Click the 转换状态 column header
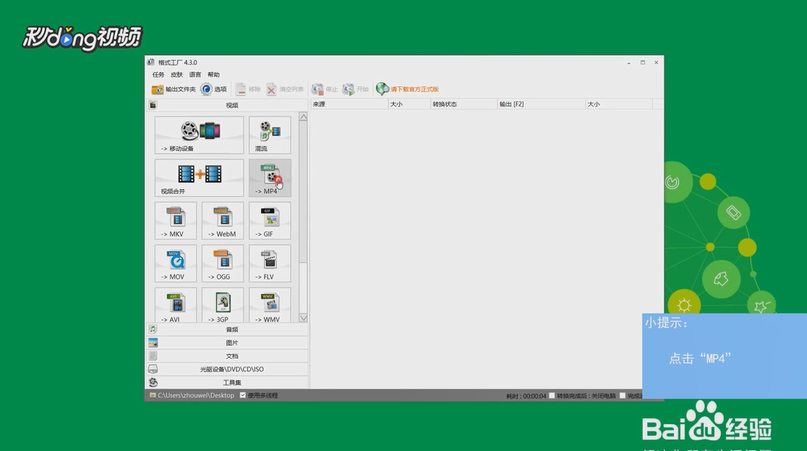This screenshot has height=451, width=807. point(464,104)
